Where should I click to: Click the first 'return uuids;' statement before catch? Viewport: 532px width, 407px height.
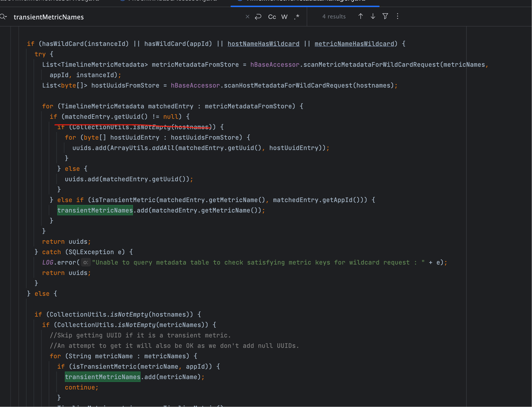[x=66, y=242]
